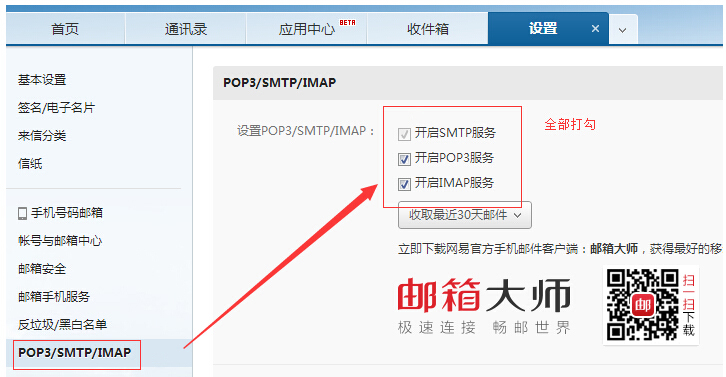Viewport: 726px width, 377px height.
Task: Switch to the 首页 tab
Action: click(x=65, y=29)
